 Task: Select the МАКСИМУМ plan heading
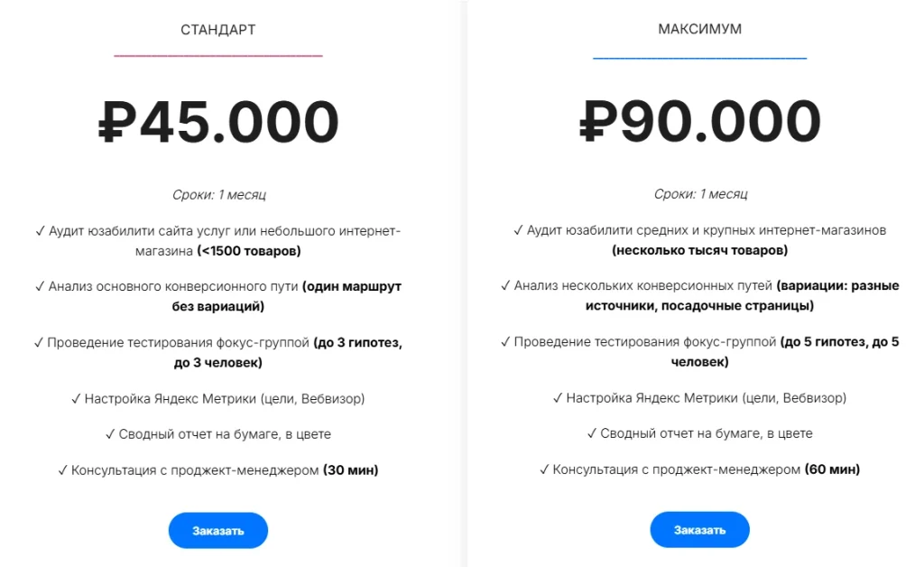click(699, 29)
